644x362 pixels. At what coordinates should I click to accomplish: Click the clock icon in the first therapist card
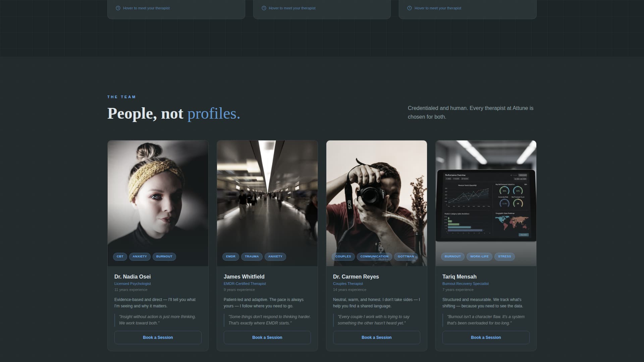(117, 8)
